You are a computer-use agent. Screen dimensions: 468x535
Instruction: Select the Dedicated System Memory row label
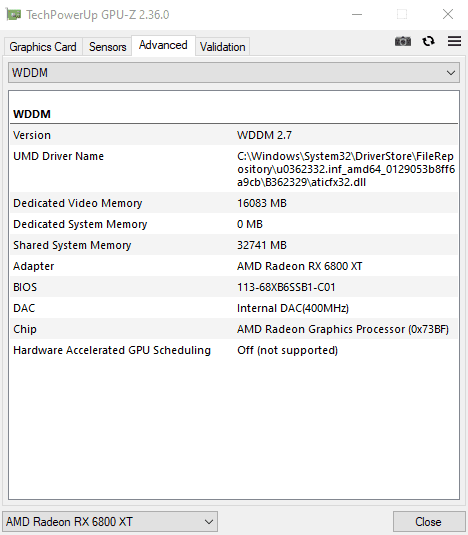coord(80,224)
